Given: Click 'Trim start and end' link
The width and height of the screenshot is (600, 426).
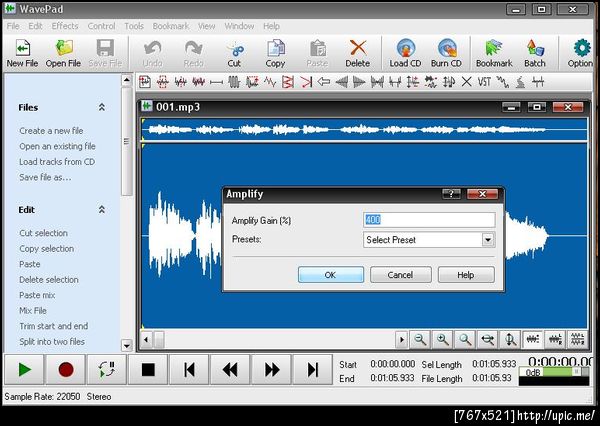Looking at the screenshot, I should 54,326.
